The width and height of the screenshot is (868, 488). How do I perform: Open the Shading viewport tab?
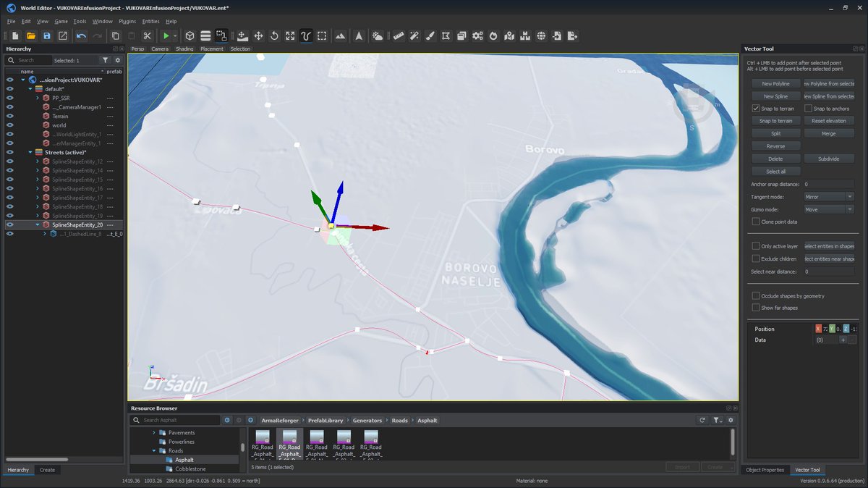click(184, 49)
